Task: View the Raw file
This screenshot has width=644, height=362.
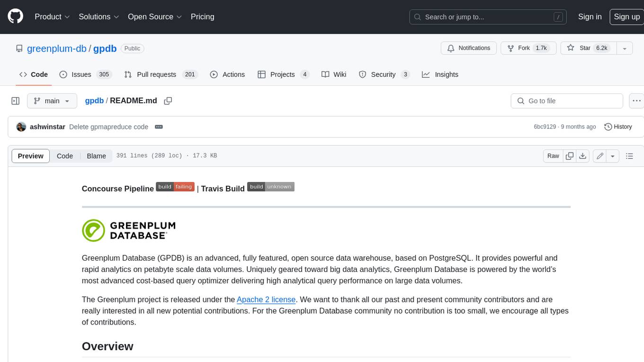Action: point(553,156)
